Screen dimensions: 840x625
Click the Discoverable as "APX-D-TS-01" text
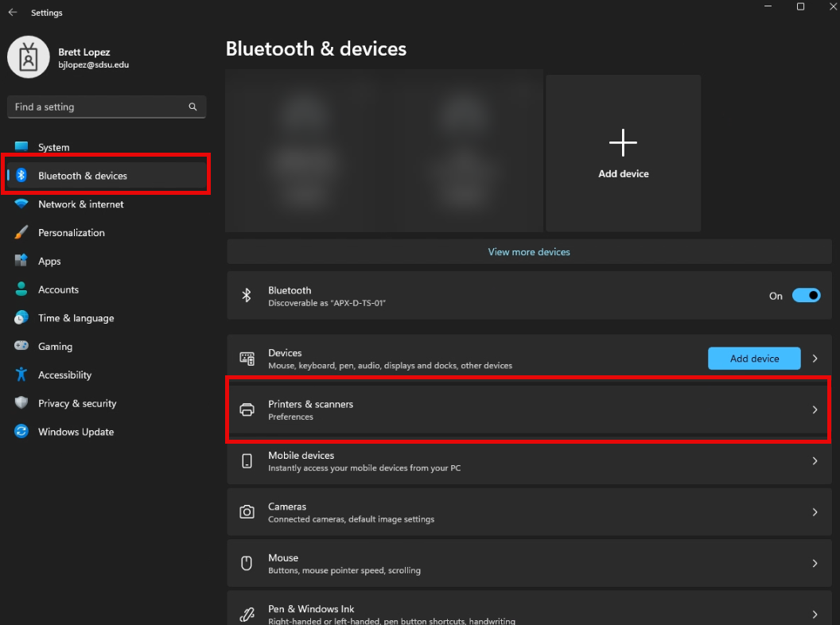(x=327, y=303)
